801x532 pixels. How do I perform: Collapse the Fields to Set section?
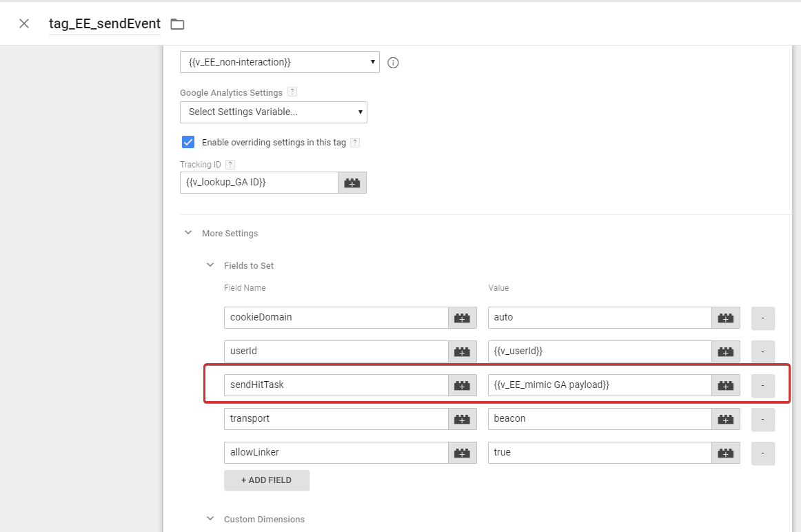pos(211,265)
